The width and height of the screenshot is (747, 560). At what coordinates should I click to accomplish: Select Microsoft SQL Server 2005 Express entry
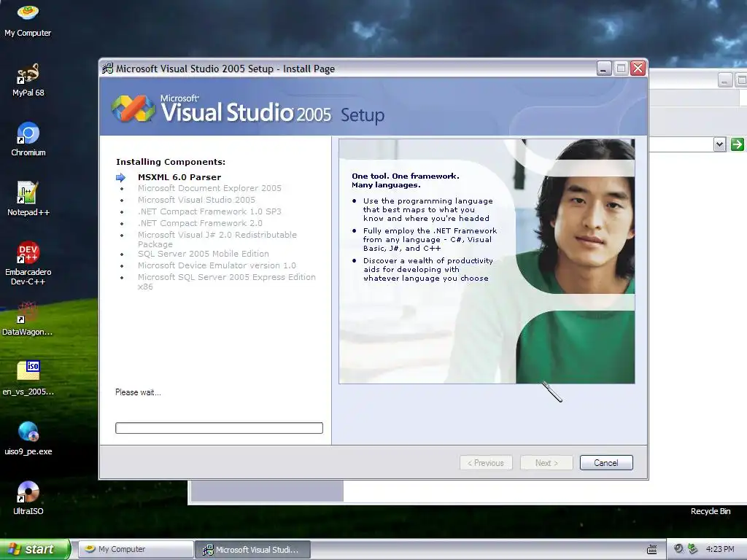click(227, 282)
